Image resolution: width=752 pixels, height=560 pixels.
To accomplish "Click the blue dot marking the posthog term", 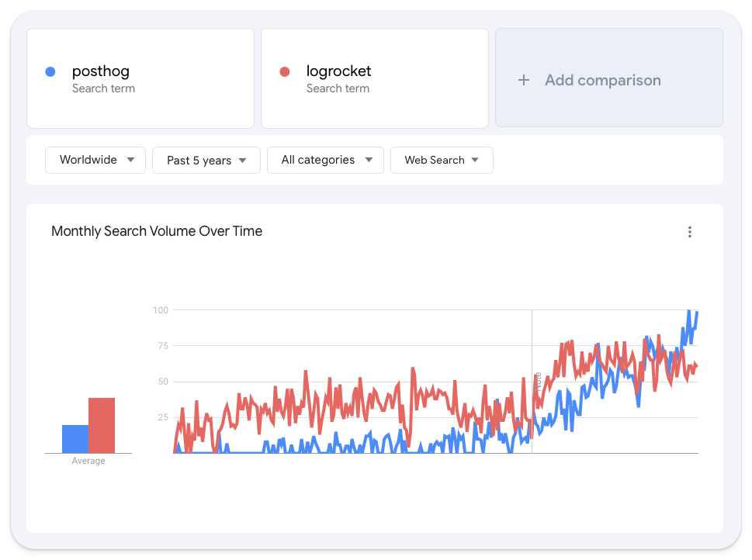I will 50,71.
